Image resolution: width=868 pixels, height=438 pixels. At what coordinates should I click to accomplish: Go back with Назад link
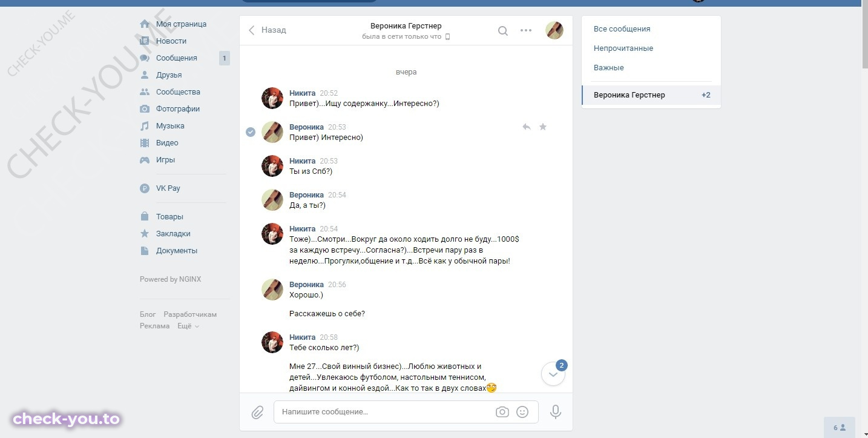click(268, 30)
